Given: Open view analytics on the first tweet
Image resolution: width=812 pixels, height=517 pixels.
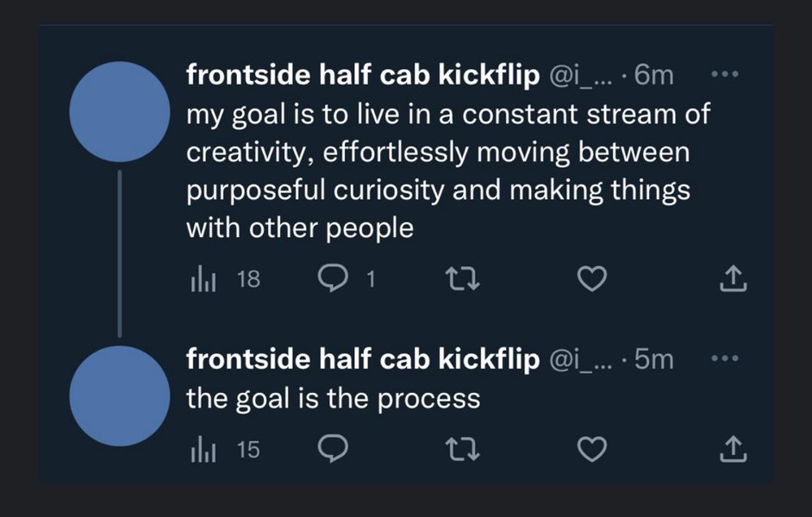Looking at the screenshot, I should tap(200, 279).
